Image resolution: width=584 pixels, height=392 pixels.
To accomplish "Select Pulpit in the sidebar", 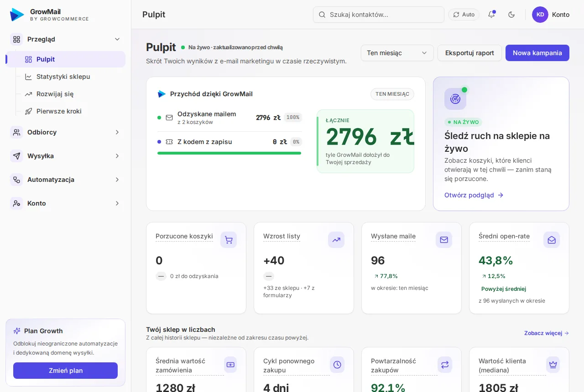I will (x=65, y=59).
